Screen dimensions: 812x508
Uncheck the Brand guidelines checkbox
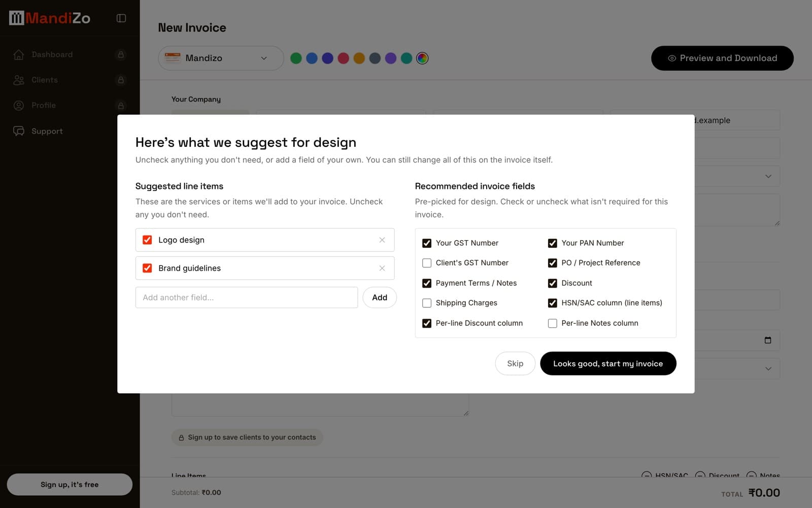coord(147,268)
